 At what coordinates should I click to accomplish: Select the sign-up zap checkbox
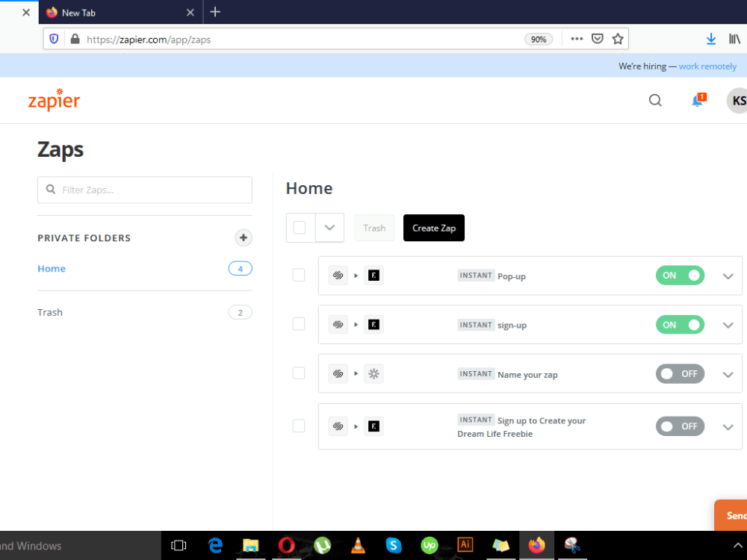click(x=299, y=324)
